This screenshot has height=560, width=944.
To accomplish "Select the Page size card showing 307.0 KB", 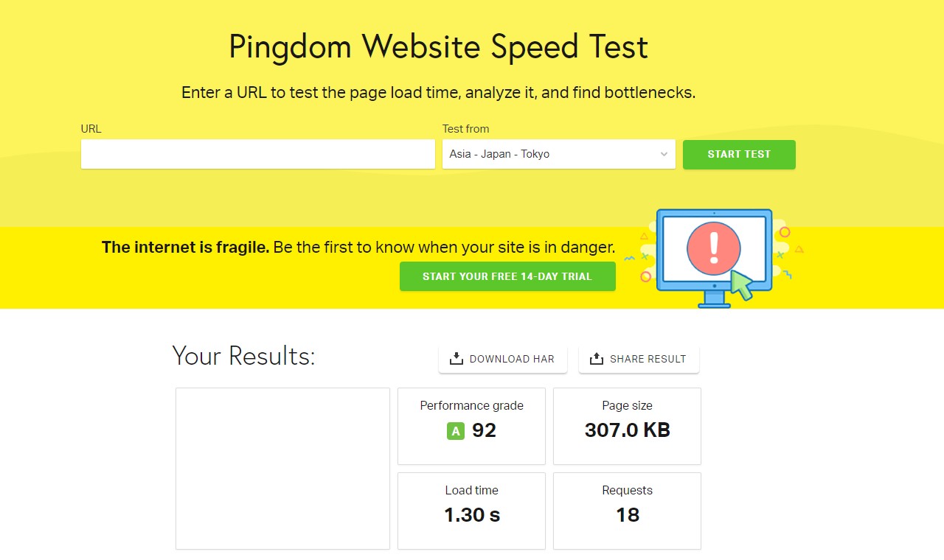I will click(626, 426).
